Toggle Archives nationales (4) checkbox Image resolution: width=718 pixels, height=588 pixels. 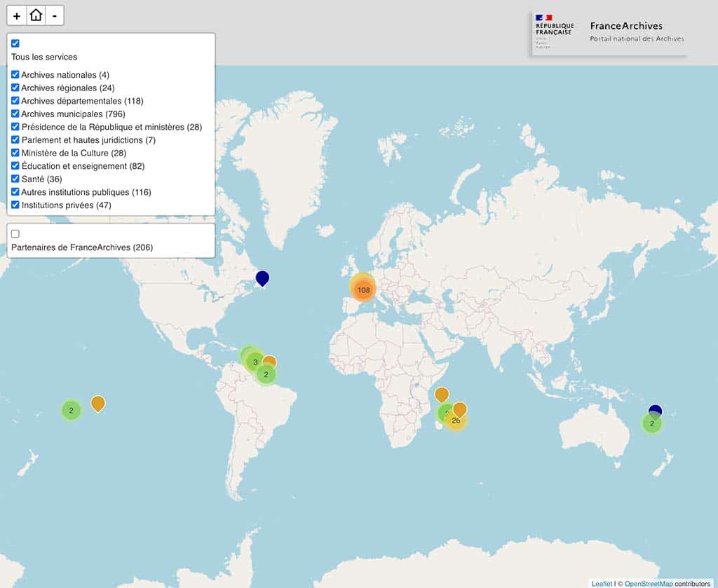tap(15, 74)
